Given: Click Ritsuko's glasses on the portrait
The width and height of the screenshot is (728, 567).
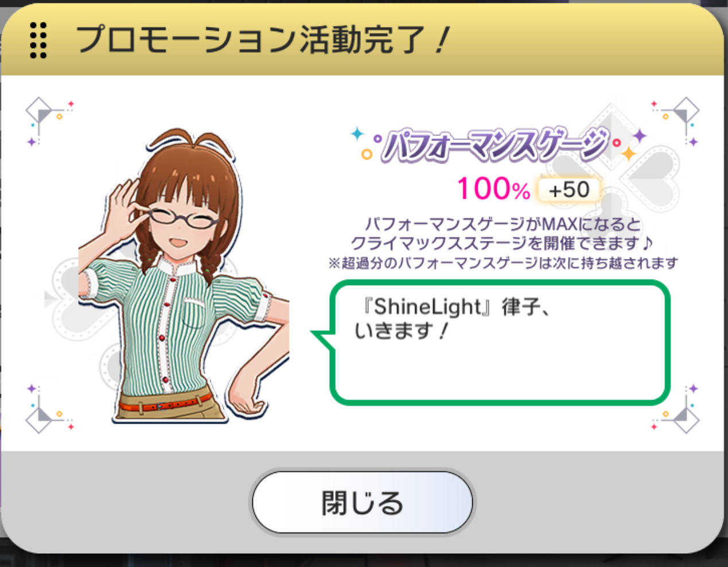Looking at the screenshot, I should tap(183, 219).
